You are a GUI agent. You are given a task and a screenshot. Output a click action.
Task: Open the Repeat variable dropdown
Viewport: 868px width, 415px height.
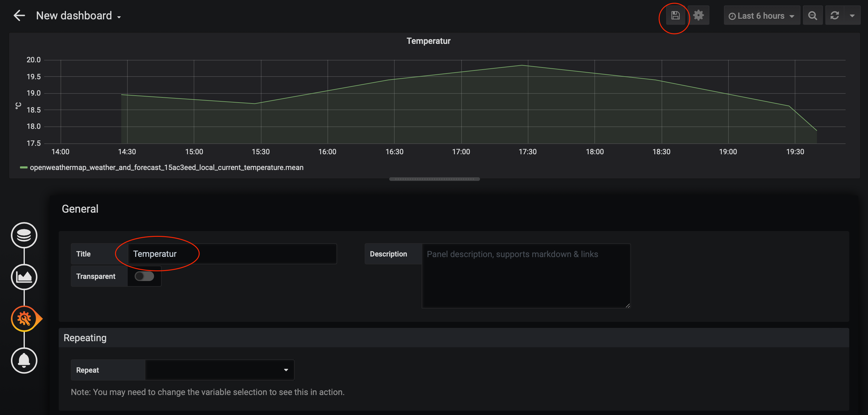coord(219,370)
